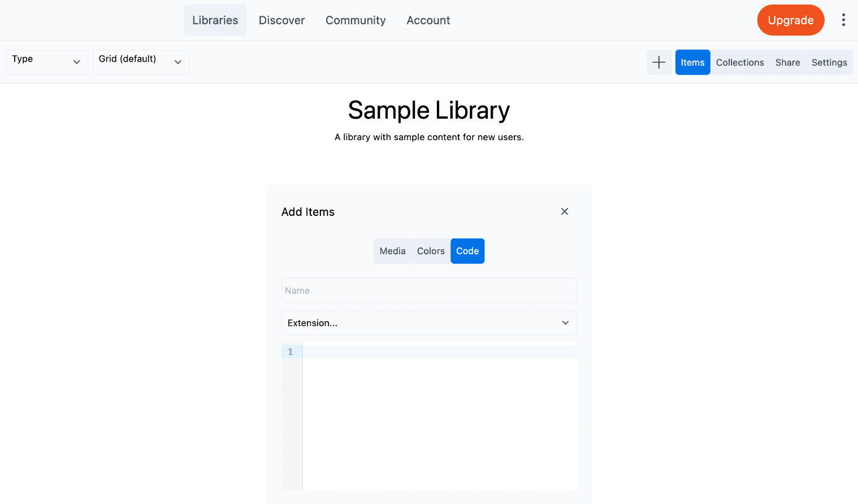
Task: Click the Upgrade button
Action: [x=790, y=20]
